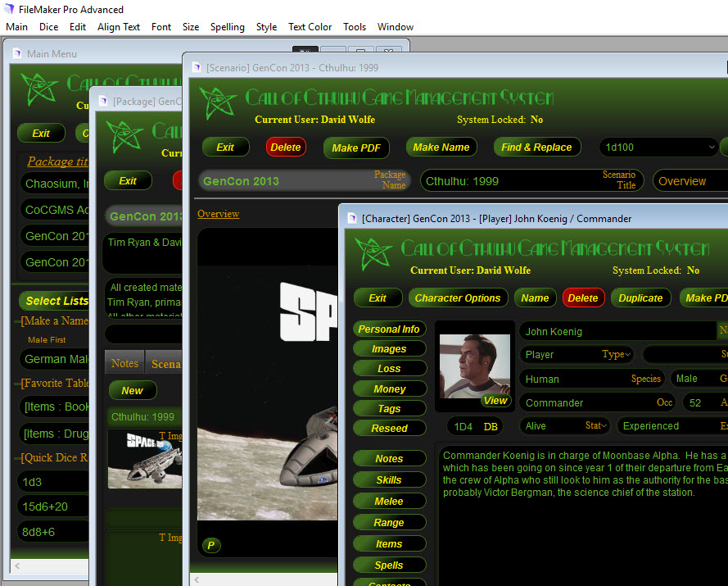Select the Items section
Screen dimensions: 728x586
tap(389, 543)
